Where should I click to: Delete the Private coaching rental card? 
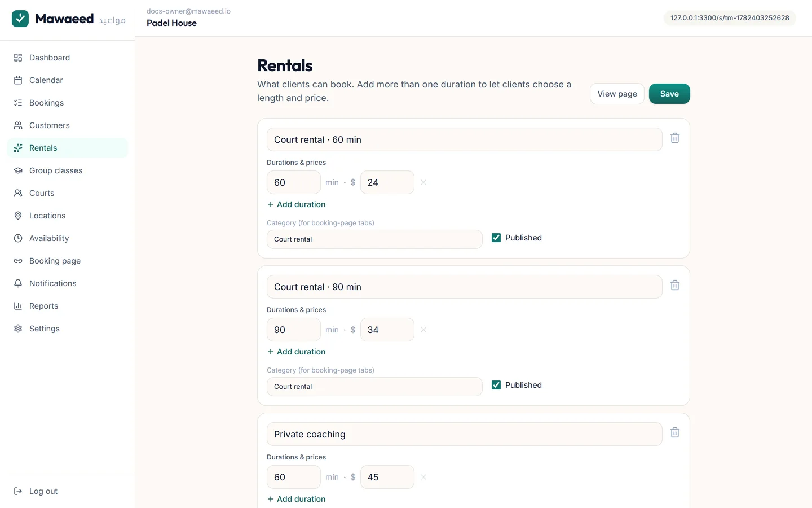click(675, 432)
